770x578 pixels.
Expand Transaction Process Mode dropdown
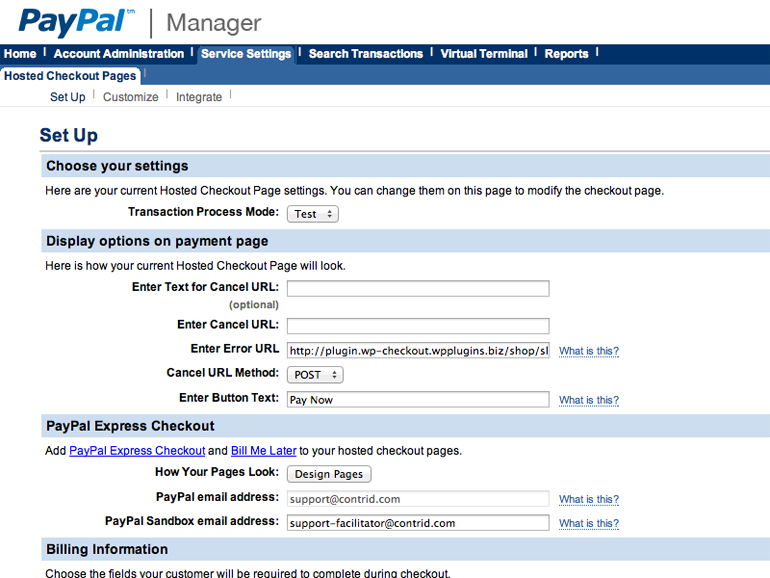[x=313, y=214]
